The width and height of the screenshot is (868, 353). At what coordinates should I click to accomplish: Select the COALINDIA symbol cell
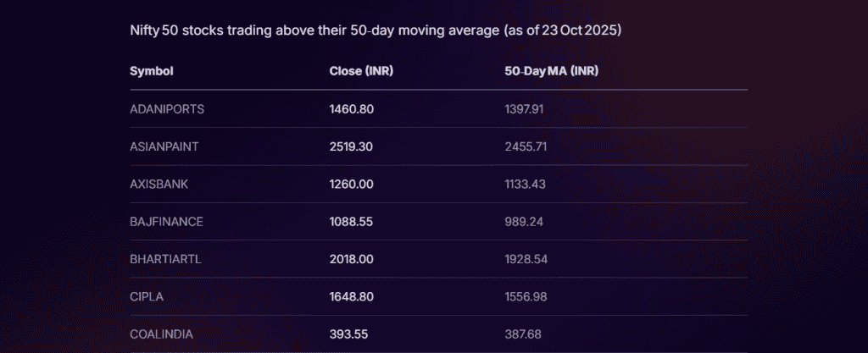(x=161, y=334)
